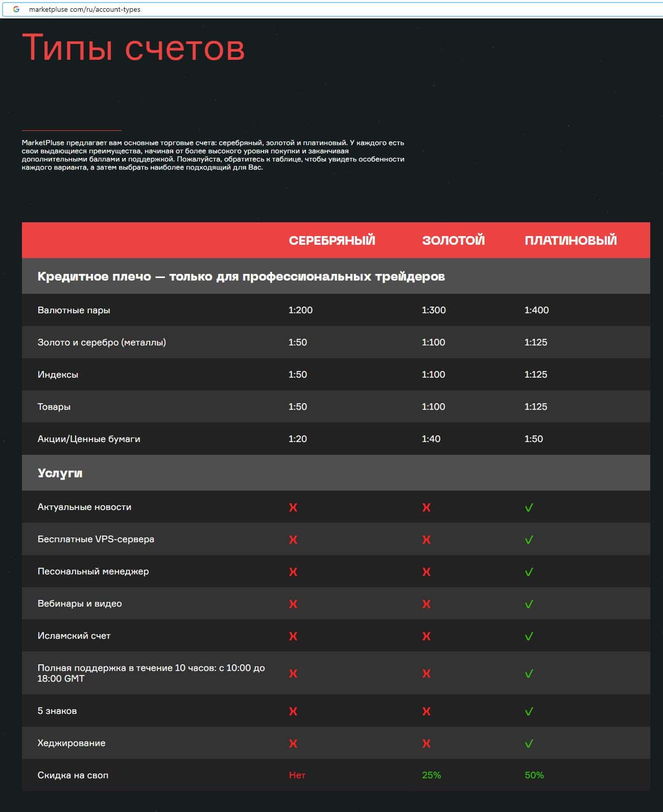
Task: Click the green checkmark for Песональный менеджер
Action: 529,572
